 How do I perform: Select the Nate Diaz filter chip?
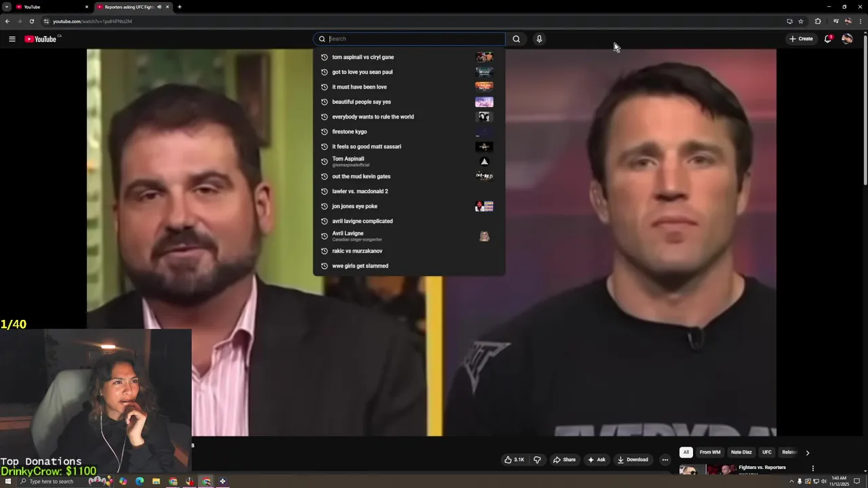[x=741, y=452]
